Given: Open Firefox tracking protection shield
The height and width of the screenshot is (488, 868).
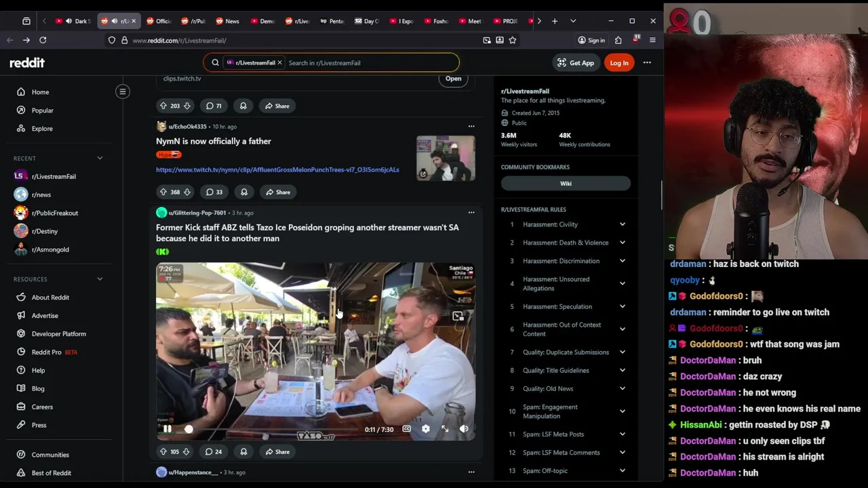Looking at the screenshot, I should pos(112,40).
